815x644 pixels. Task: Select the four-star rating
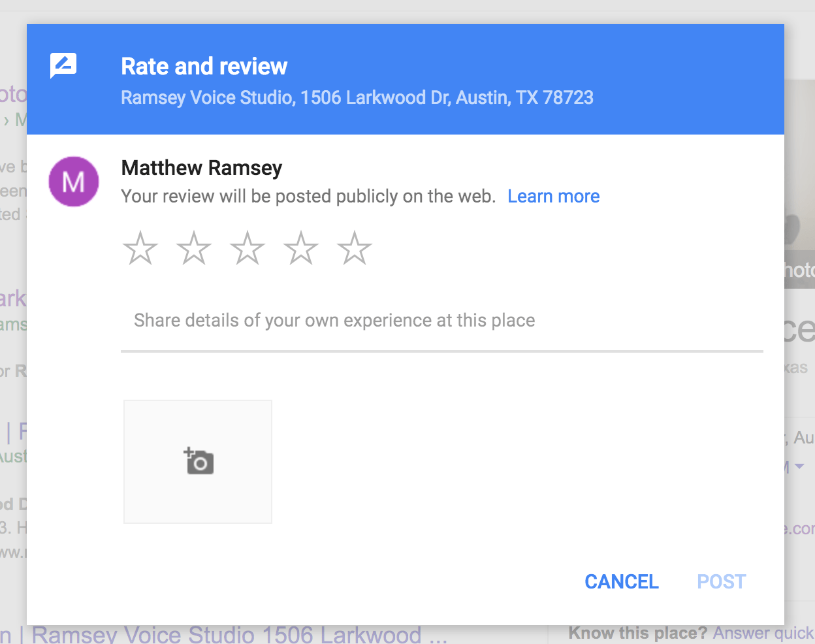point(300,248)
